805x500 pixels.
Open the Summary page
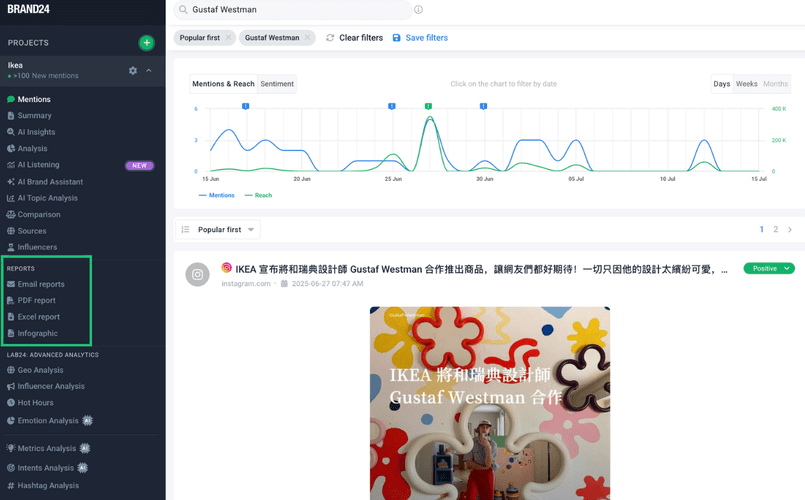click(34, 116)
